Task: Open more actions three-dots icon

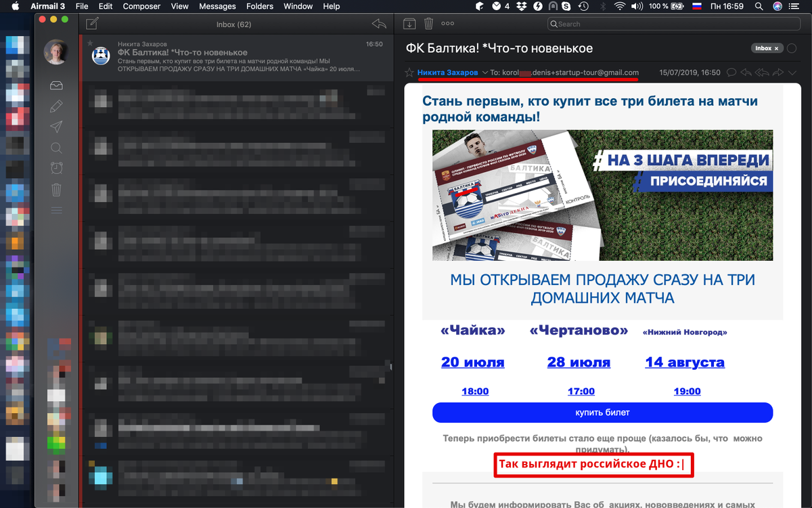Action: (x=447, y=23)
